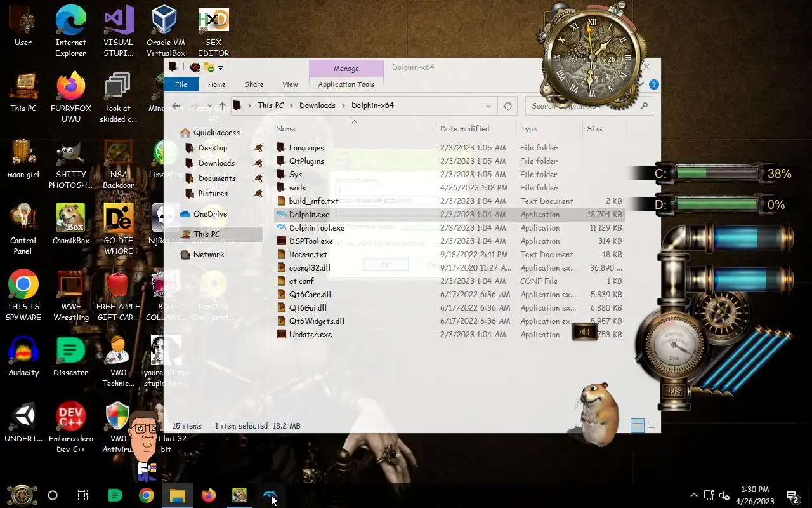Launch Audacity from the desktop

[x=23, y=357]
